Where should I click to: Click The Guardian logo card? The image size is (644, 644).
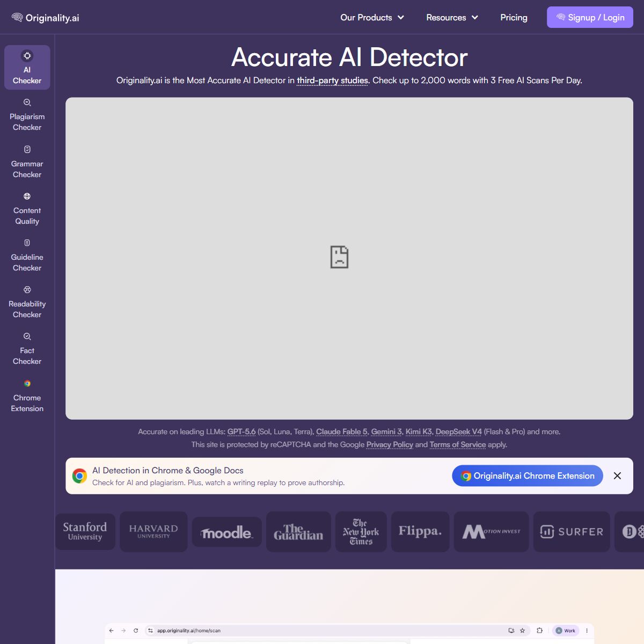click(298, 531)
